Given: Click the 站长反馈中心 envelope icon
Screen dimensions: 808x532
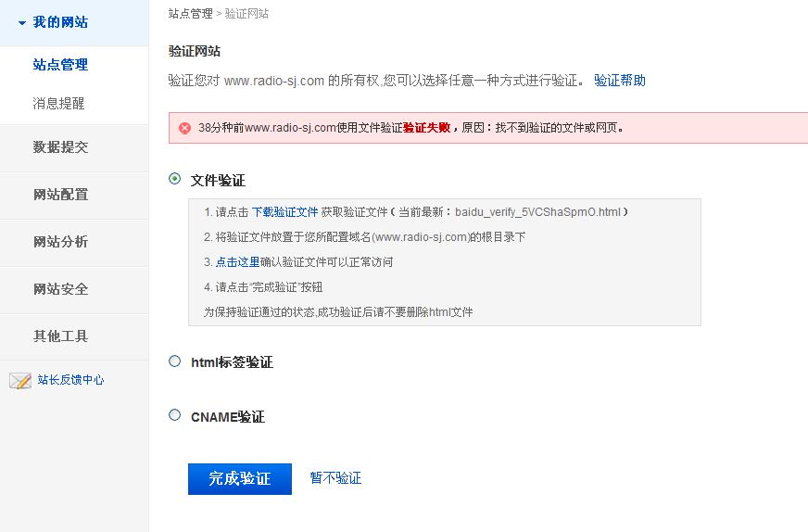Looking at the screenshot, I should tap(20, 380).
